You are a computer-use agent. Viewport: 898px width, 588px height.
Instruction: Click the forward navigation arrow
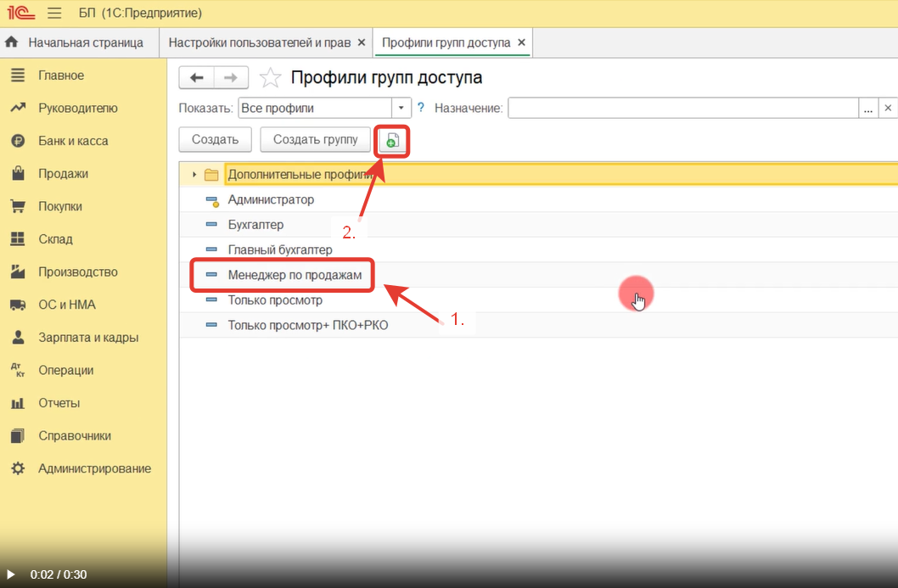(x=231, y=78)
